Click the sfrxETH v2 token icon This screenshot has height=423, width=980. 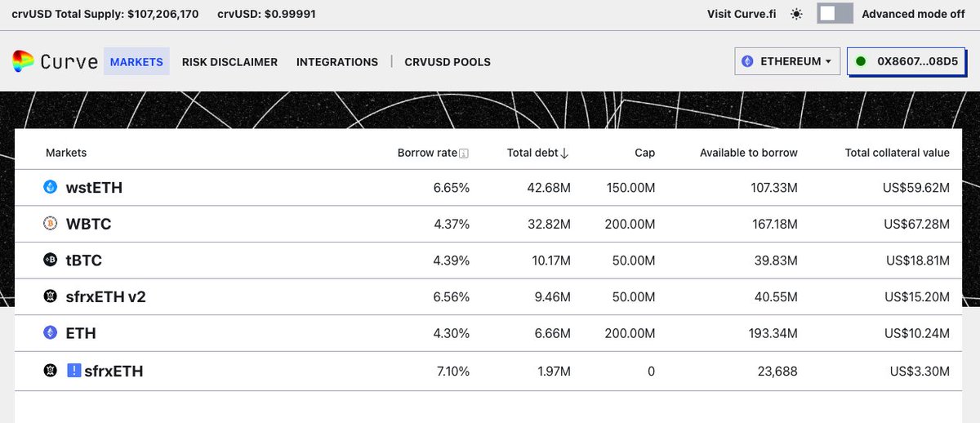50,297
